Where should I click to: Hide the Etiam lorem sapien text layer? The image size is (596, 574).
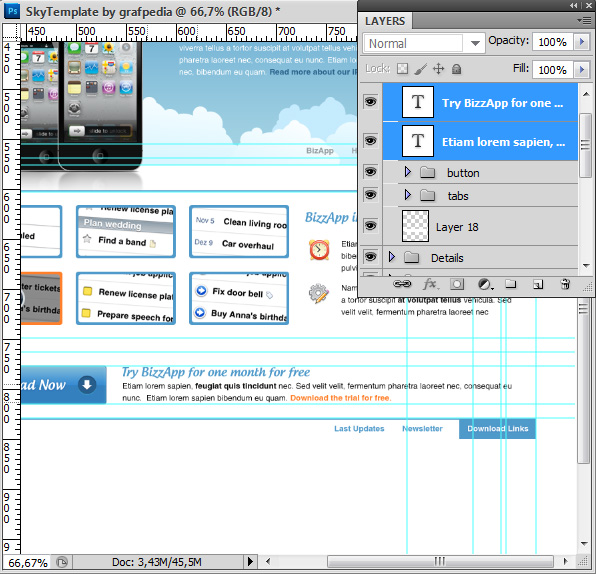click(x=371, y=141)
